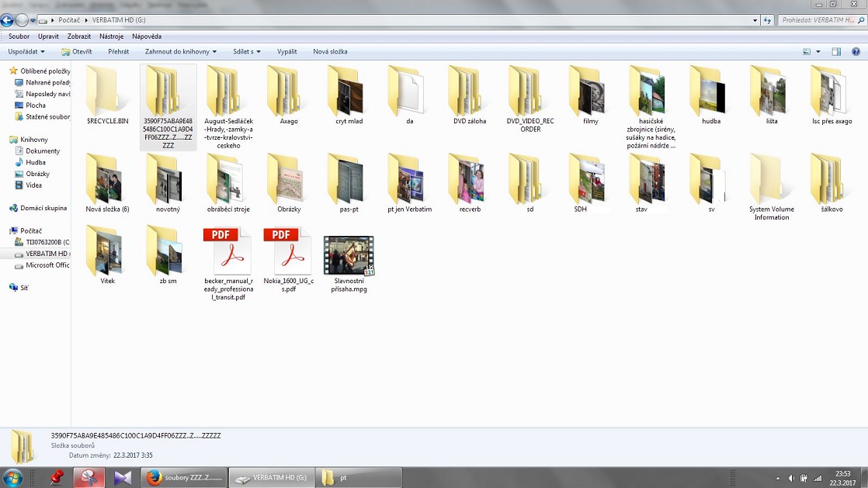868x488 pixels.
Task: Click the Nová složka button
Action: [x=330, y=52]
